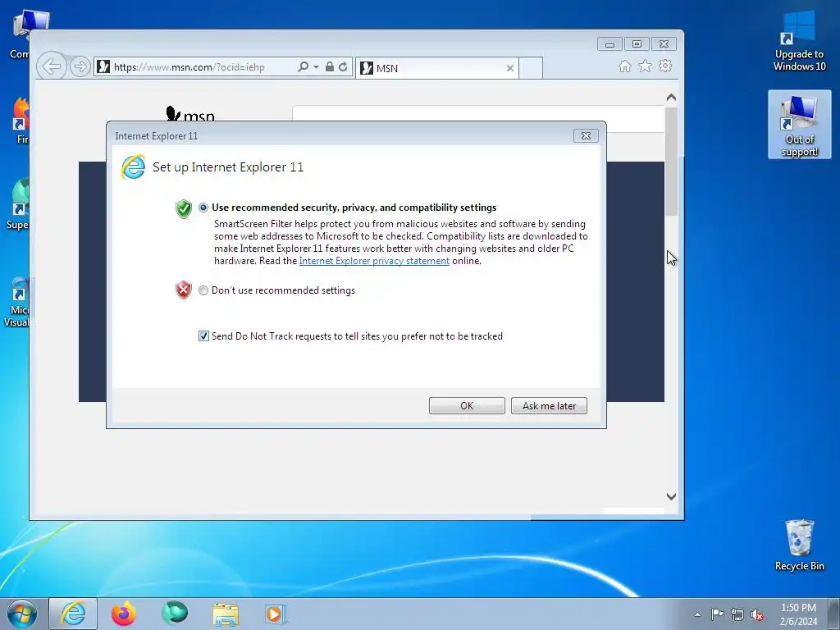Click scroll up arrow on IE page
840x630 pixels.
pos(671,98)
